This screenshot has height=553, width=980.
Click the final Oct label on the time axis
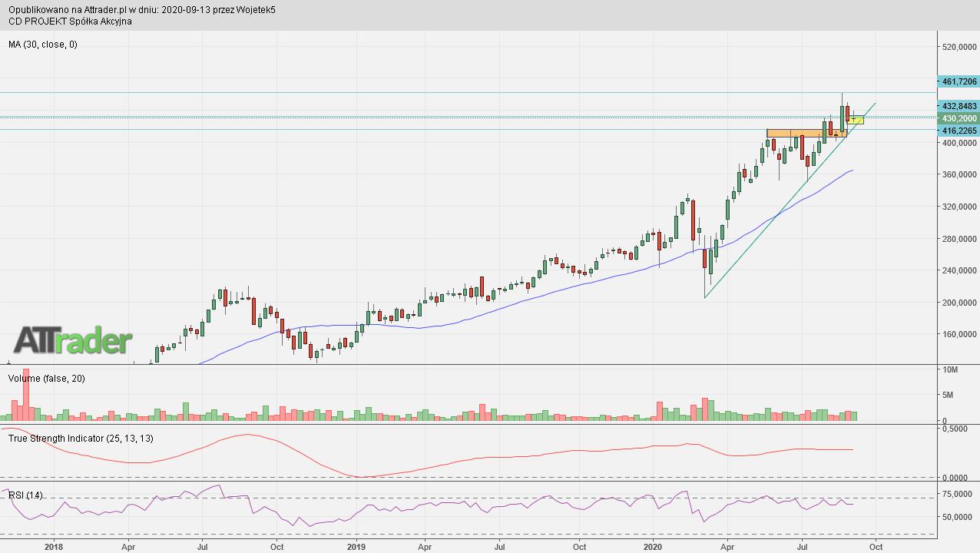click(x=876, y=547)
